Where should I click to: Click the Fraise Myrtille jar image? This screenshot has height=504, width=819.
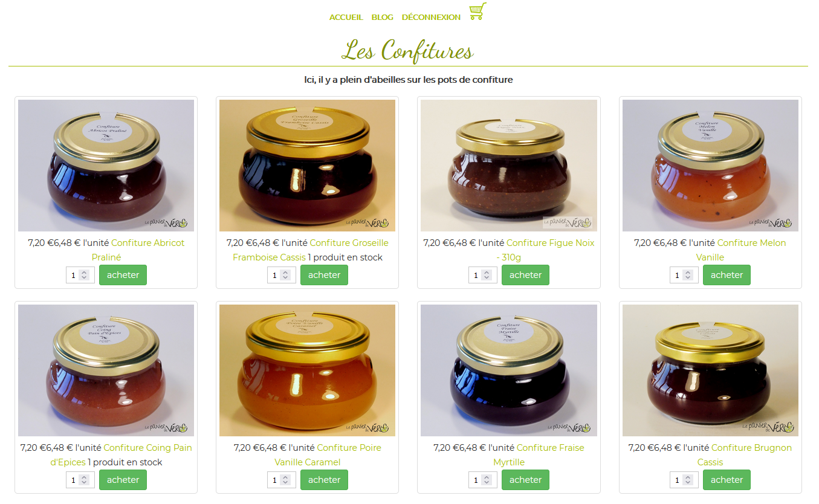coord(509,370)
